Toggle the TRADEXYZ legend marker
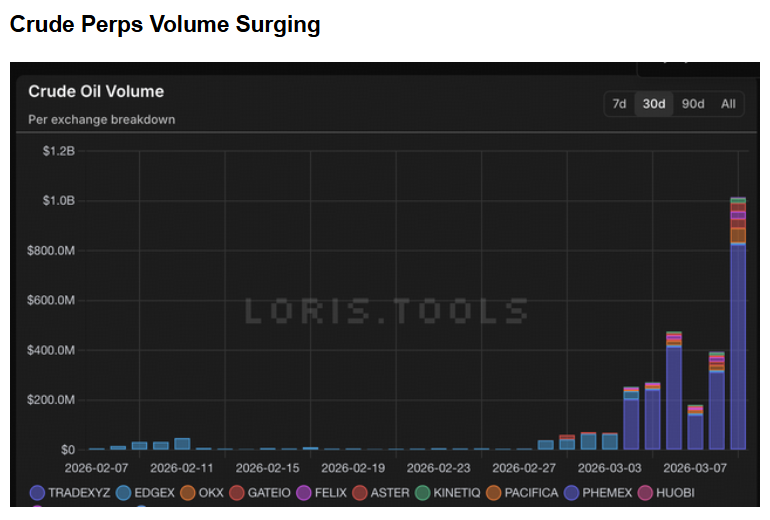Screen dimensions: 770x520 pyautogui.click(x=37, y=493)
